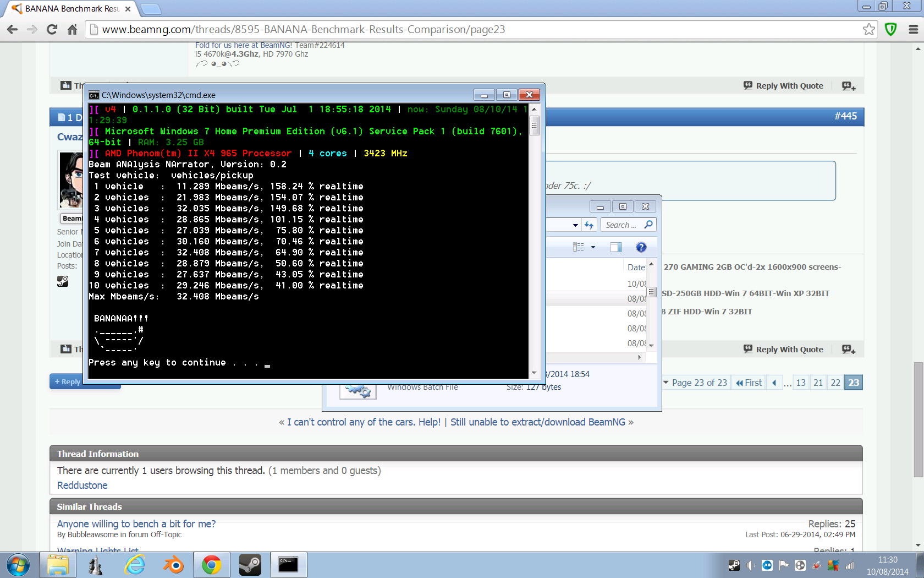
Task: Click the + Reply button
Action: pos(67,381)
